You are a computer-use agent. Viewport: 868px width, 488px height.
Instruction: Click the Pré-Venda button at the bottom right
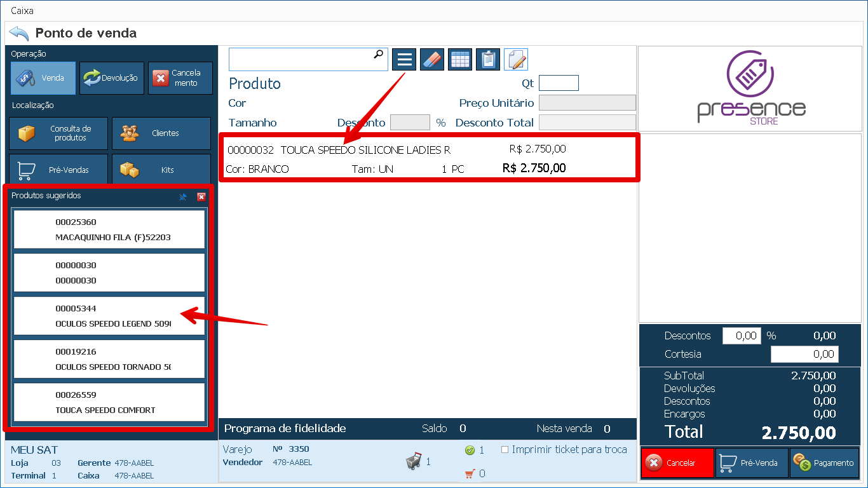point(752,463)
